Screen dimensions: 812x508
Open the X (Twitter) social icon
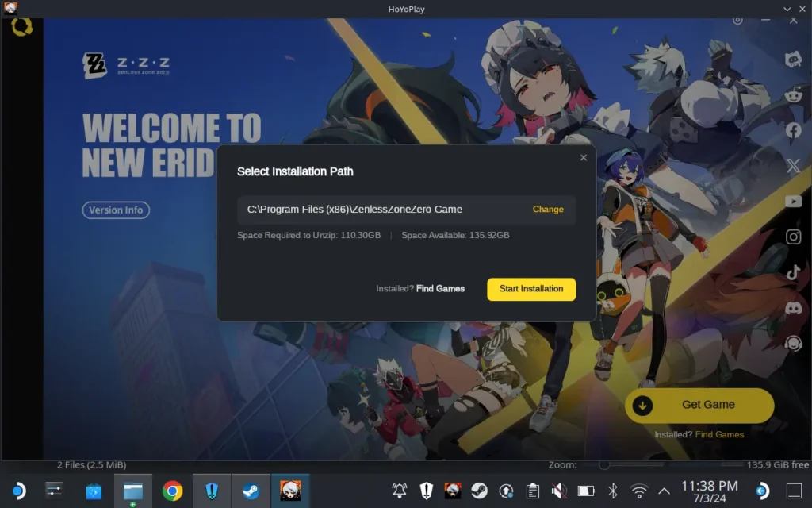(793, 166)
